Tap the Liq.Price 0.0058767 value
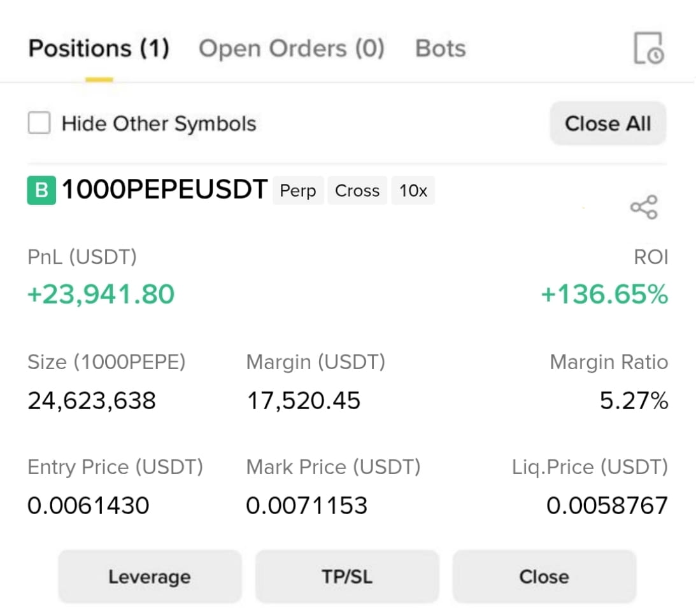The width and height of the screenshot is (696, 616). coord(607,505)
